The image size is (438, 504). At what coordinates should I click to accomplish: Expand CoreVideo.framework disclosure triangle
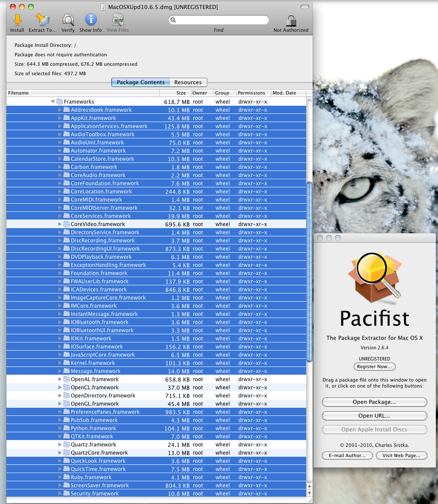coord(60,224)
